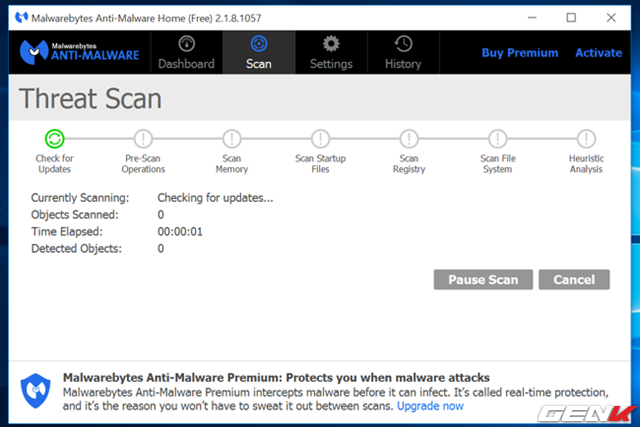Image resolution: width=640 pixels, height=427 pixels.
Task: Click the Dashboard gauge icon
Action: click(x=187, y=44)
